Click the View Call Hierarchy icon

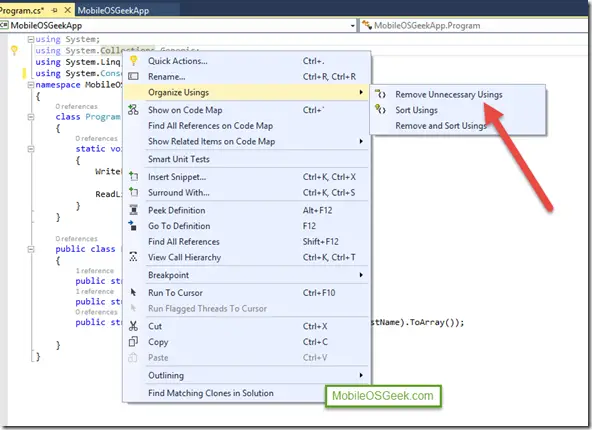click(133, 257)
